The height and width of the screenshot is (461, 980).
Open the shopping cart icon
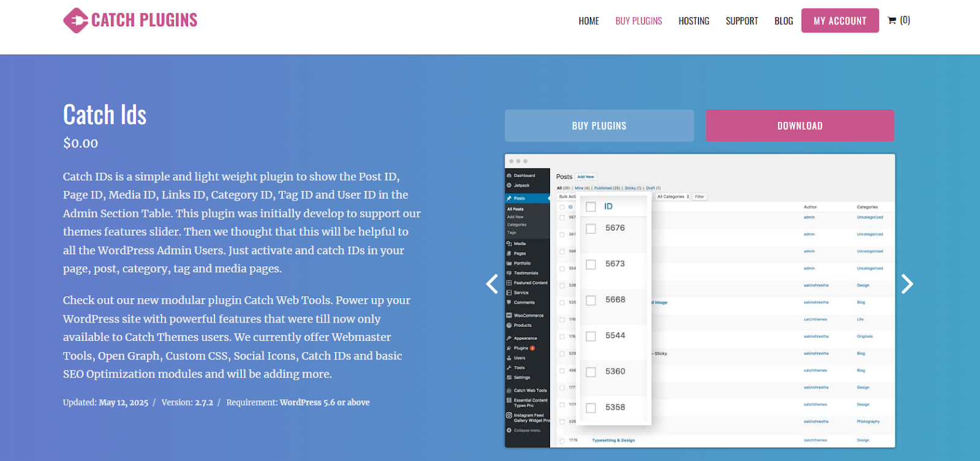pyautogui.click(x=892, y=21)
